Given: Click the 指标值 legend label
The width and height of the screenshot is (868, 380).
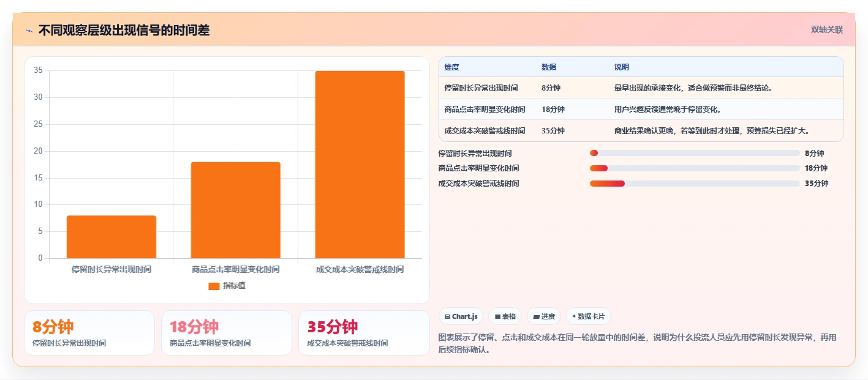Looking at the screenshot, I should point(235,286).
